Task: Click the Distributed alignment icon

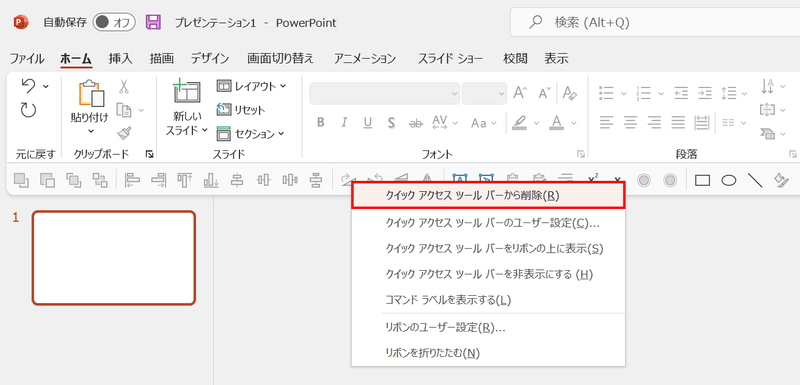Action: (x=702, y=122)
